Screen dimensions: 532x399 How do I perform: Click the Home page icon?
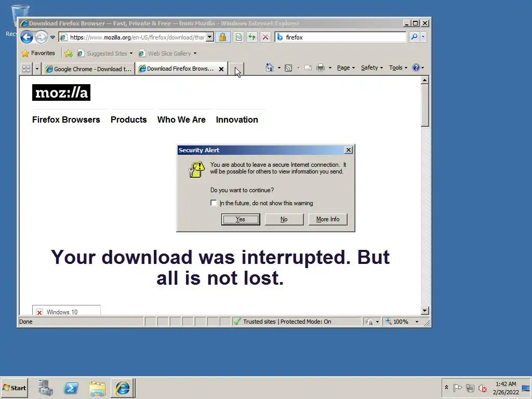click(270, 68)
